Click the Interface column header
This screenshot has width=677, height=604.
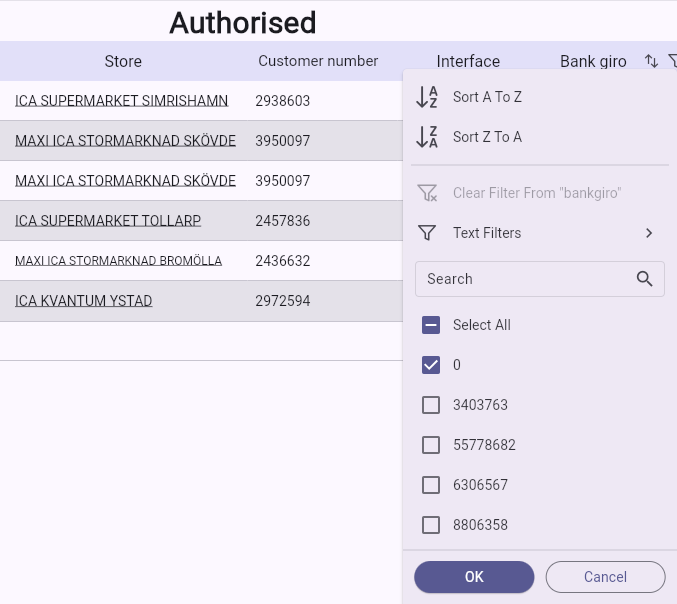click(x=468, y=61)
